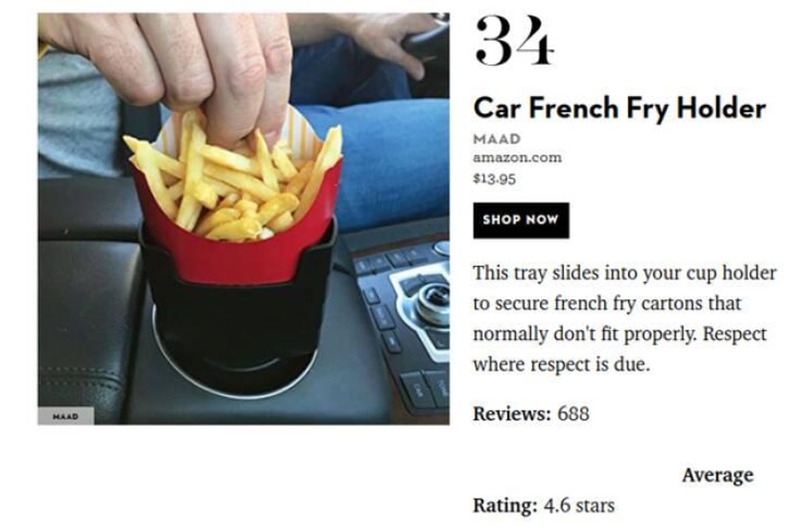Click the MAAD photo credit label
Viewport: 805px width, 532px height.
[x=66, y=416]
